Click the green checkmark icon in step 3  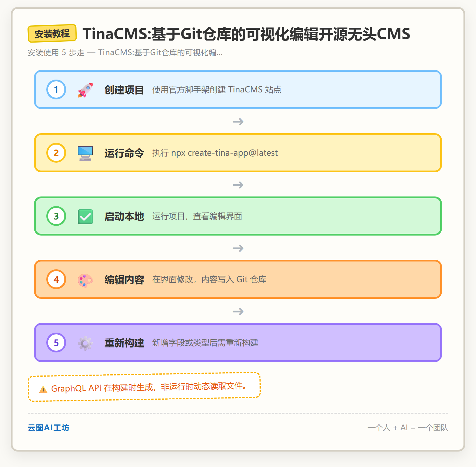pos(85,217)
